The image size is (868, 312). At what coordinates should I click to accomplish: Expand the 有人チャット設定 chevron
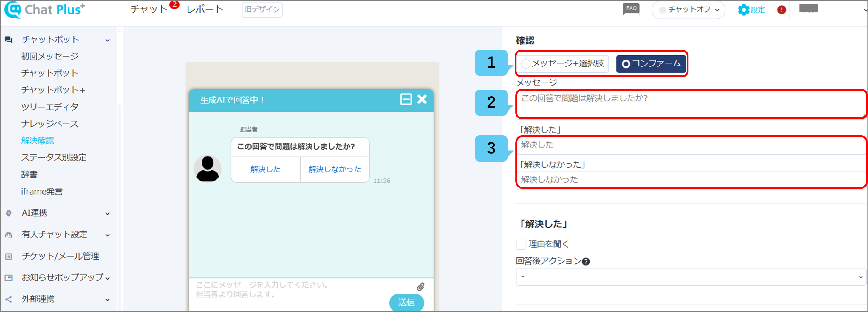click(107, 235)
